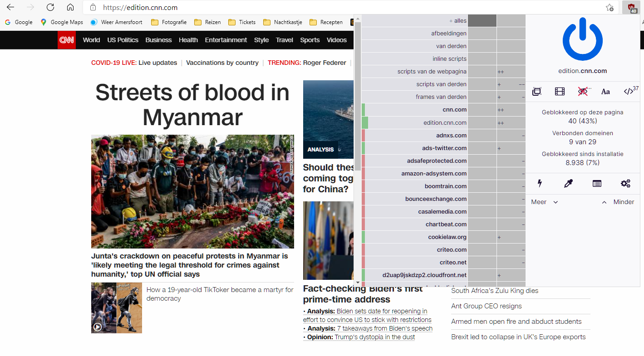The width and height of the screenshot is (644, 356).
Task: Open the Travel section
Action: (285, 40)
